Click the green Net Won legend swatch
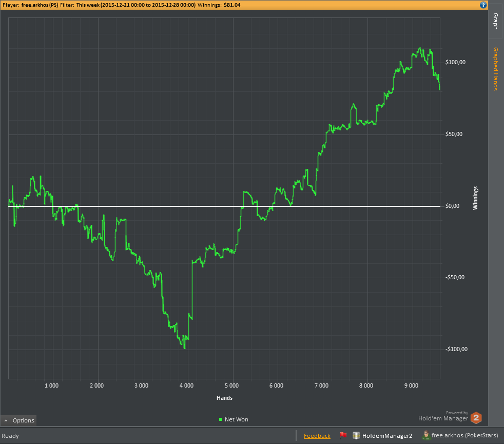 221,419
